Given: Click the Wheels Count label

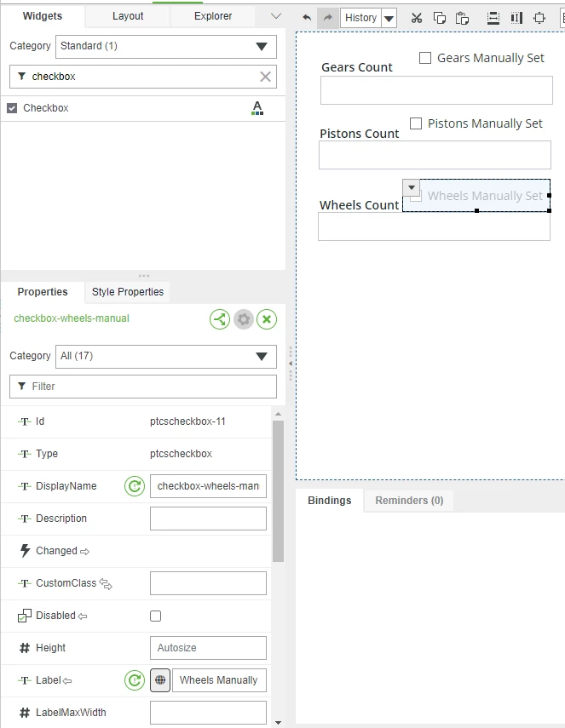Looking at the screenshot, I should click(x=359, y=205).
